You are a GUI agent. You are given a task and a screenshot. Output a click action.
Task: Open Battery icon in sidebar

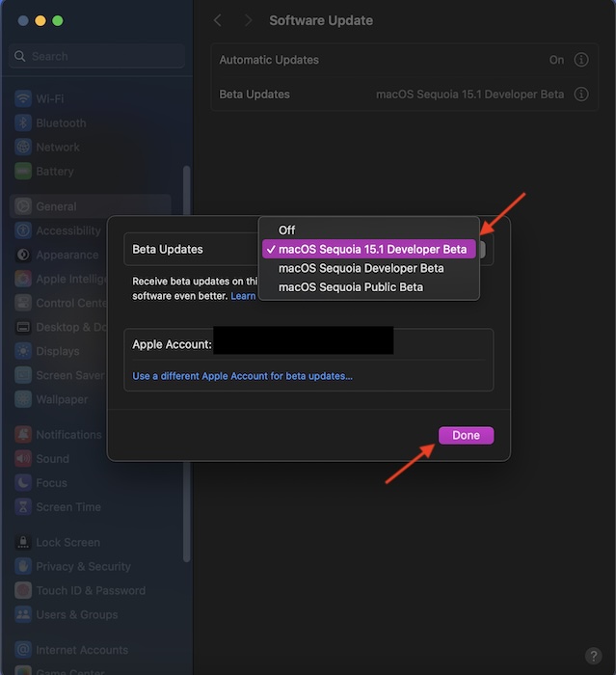(x=23, y=171)
